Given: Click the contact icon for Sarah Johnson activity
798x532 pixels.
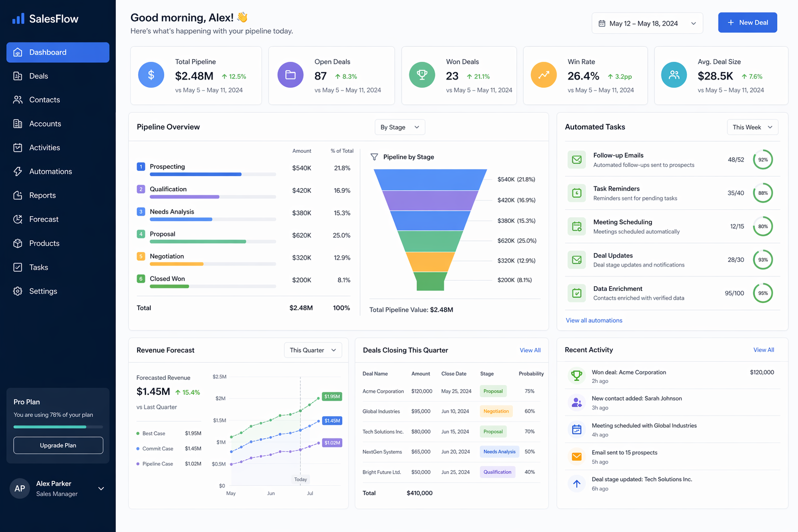Looking at the screenshot, I should point(577,402).
